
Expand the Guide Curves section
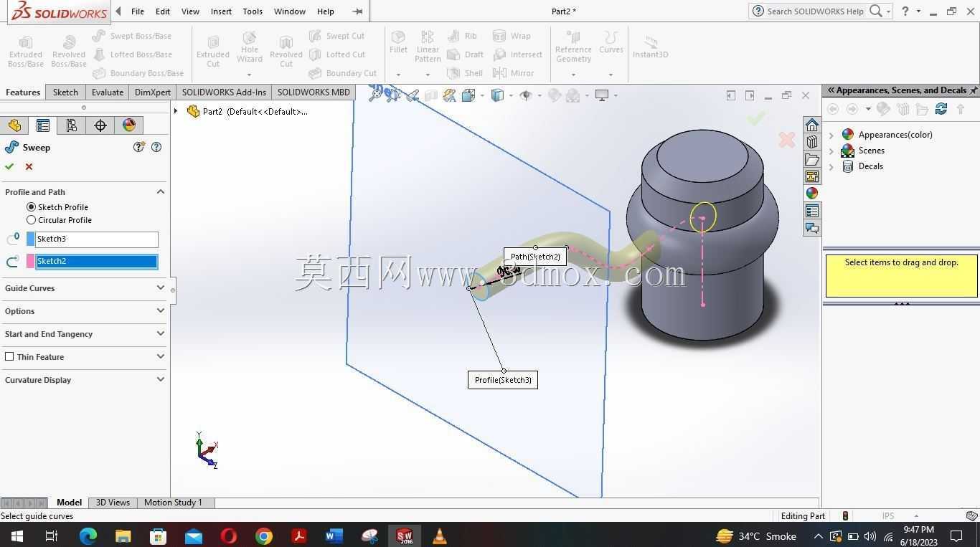[x=161, y=288]
